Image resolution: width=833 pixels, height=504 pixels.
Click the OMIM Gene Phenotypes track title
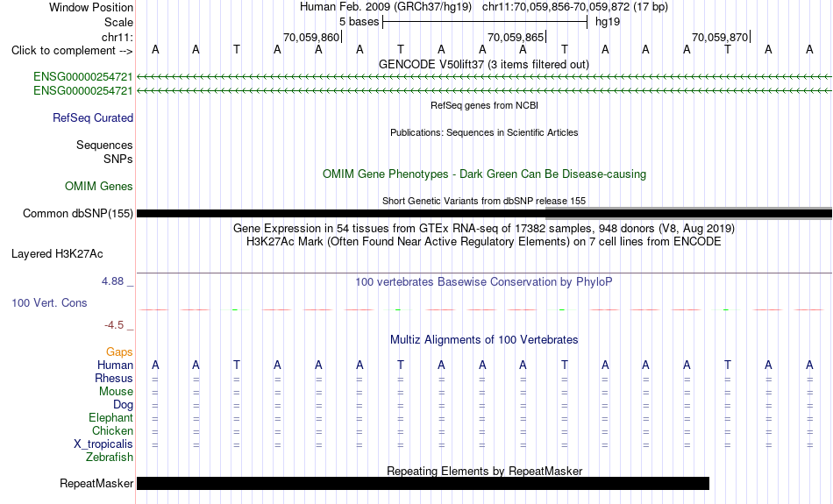point(485,174)
